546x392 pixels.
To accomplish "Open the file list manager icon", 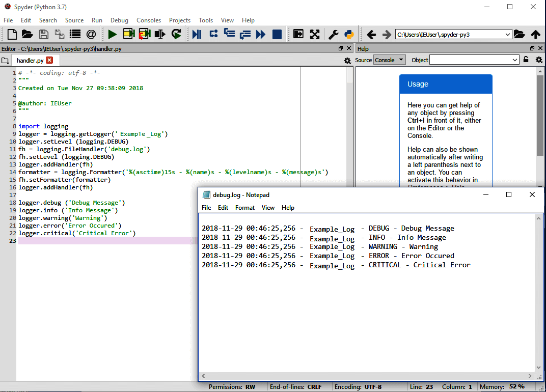I will coord(75,34).
